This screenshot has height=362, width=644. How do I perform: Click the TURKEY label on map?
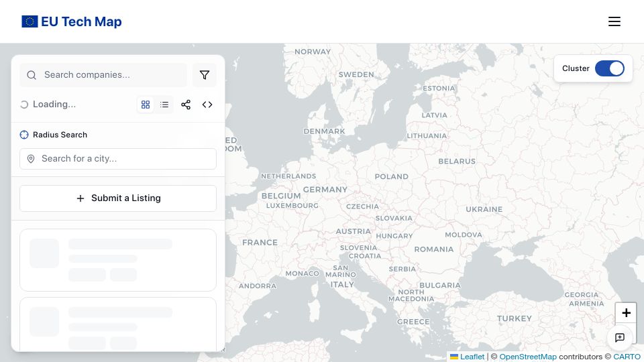515,318
